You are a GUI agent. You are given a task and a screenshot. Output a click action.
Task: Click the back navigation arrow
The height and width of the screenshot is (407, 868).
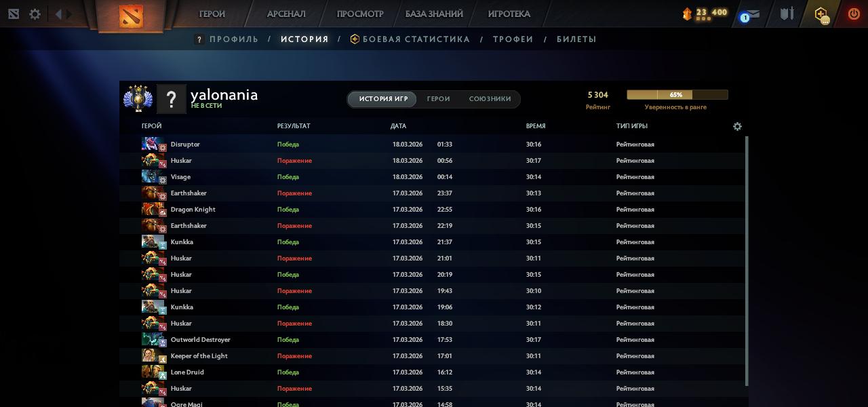tap(58, 14)
